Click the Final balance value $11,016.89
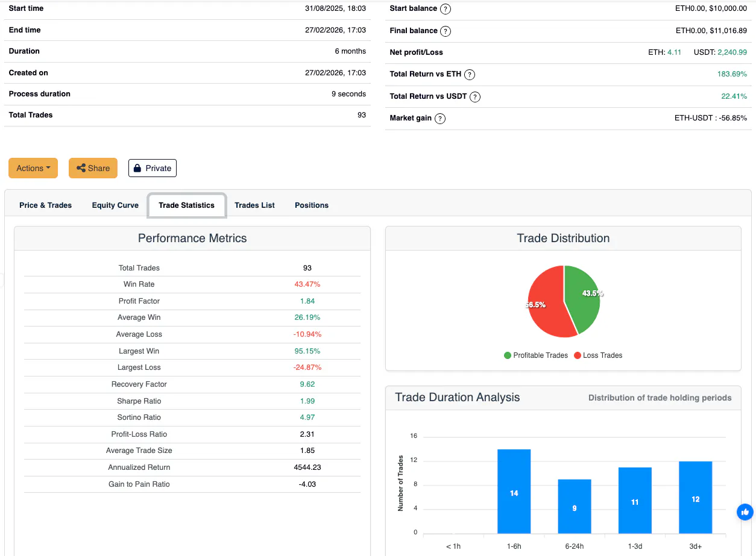 click(728, 31)
